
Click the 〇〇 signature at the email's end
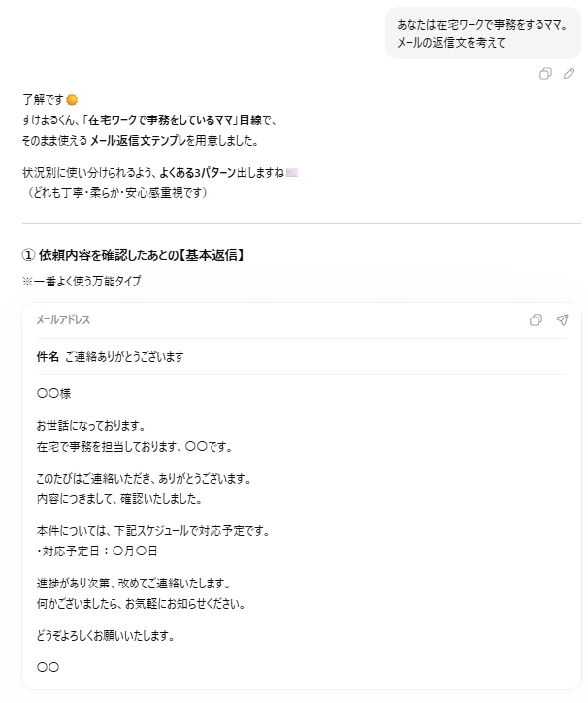(48, 667)
